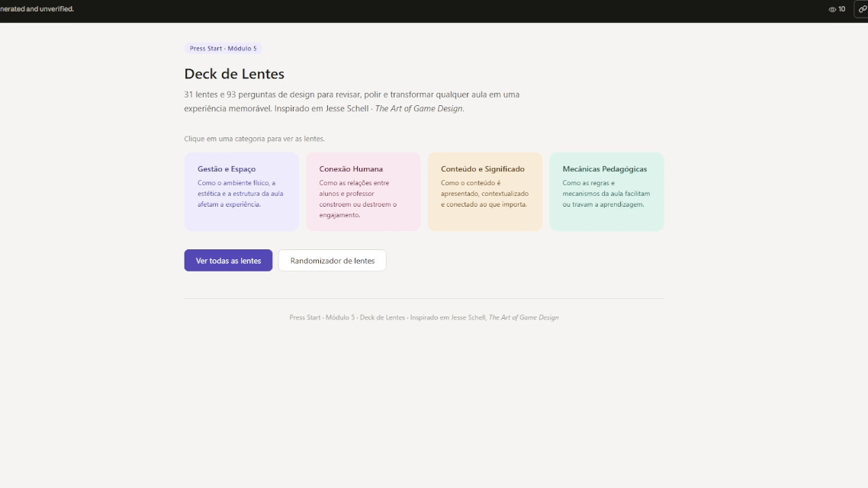The width and height of the screenshot is (868, 488).
Task: Click the Press Start · Módulo 5 badge
Action: click(223, 49)
